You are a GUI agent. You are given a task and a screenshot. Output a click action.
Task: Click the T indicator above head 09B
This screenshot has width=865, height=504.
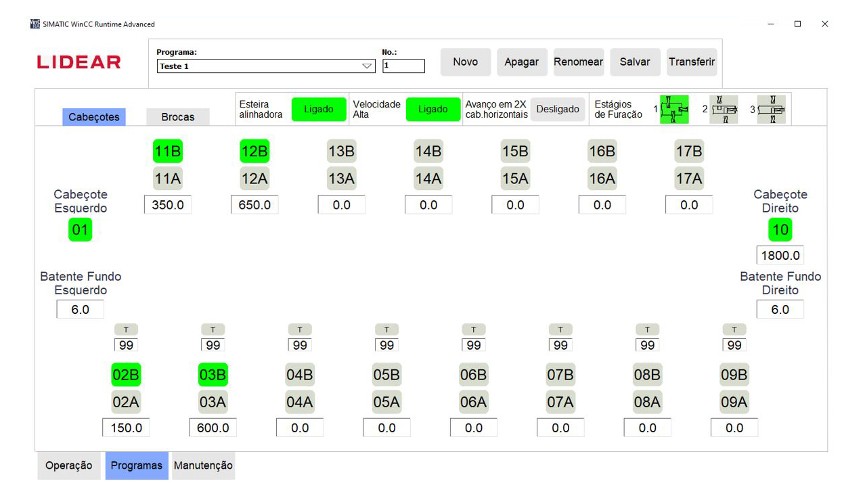coord(734,329)
